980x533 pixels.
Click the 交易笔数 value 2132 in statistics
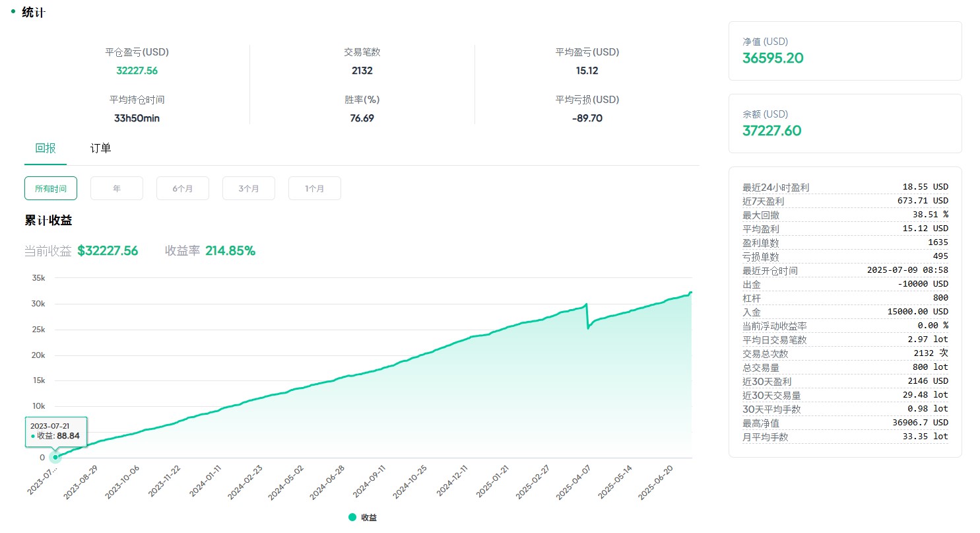point(362,71)
